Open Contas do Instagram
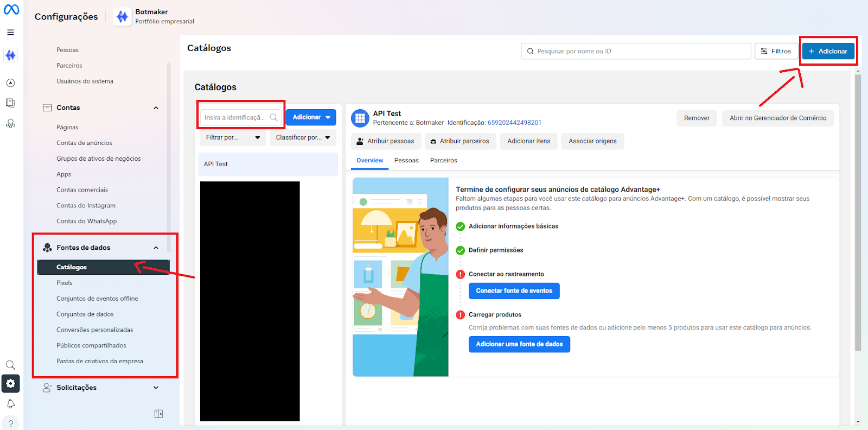The image size is (868, 430). point(86,205)
